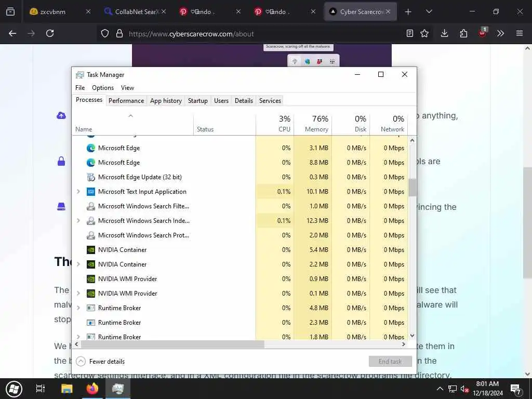Click the network tray icon
The image size is (532, 399).
click(453, 389)
